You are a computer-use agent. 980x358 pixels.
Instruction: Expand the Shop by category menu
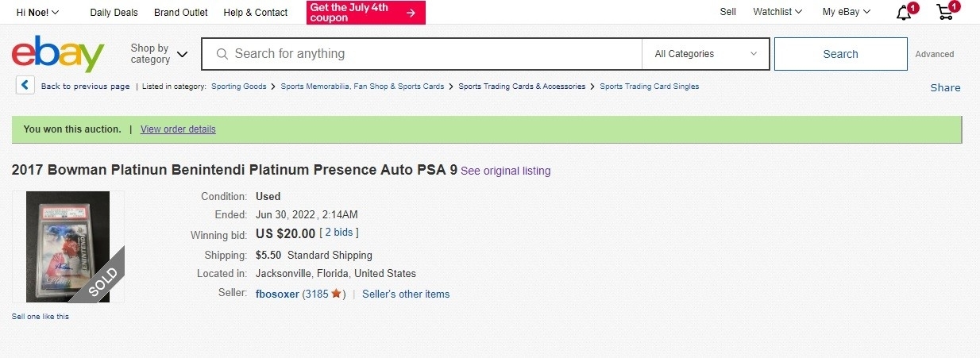tap(159, 54)
